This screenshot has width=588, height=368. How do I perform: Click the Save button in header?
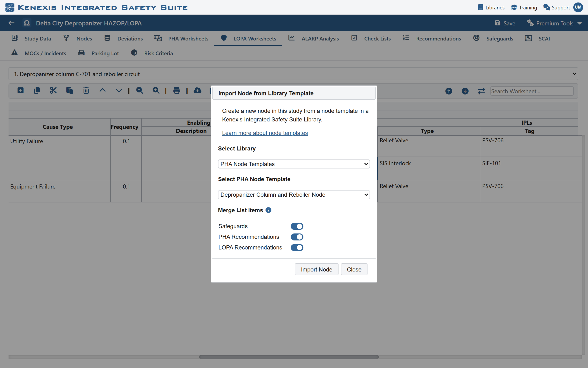click(505, 23)
